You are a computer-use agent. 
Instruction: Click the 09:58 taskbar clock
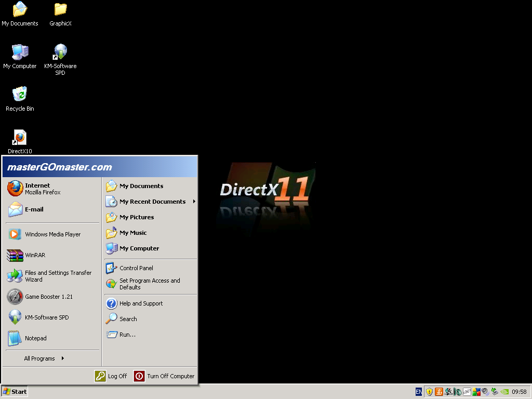[519, 392]
